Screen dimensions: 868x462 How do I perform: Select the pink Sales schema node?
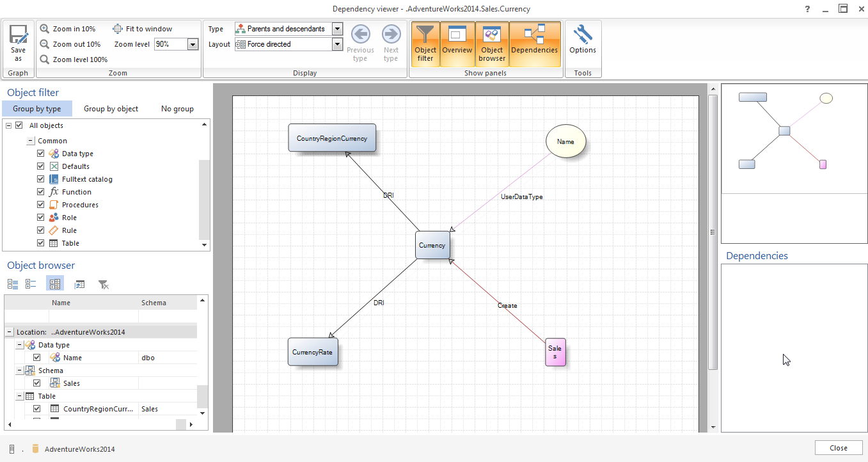[x=555, y=352]
